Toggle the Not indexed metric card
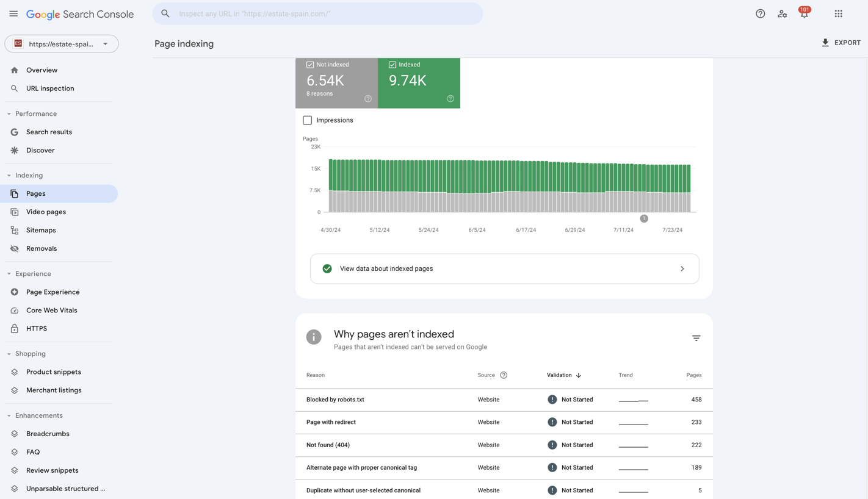The width and height of the screenshot is (868, 499). [337, 82]
